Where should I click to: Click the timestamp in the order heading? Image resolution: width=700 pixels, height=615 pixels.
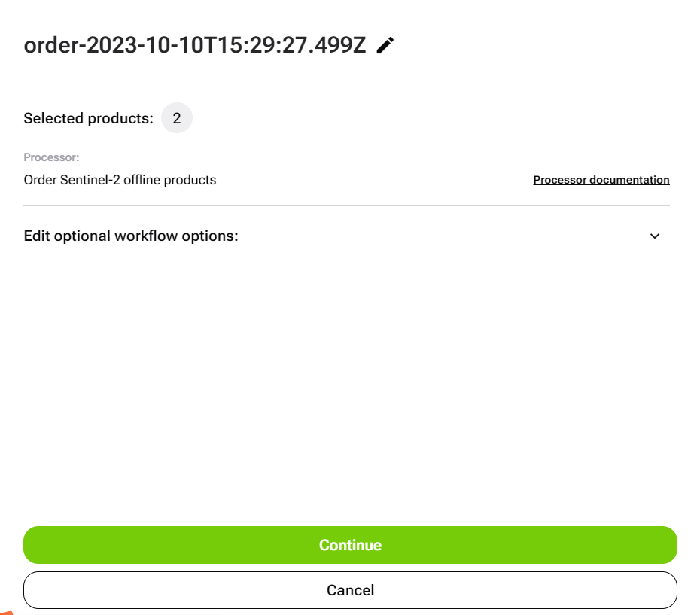click(227, 45)
